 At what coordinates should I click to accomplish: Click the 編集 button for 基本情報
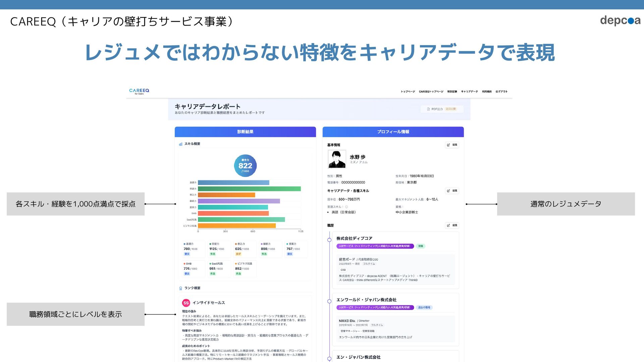tap(452, 145)
